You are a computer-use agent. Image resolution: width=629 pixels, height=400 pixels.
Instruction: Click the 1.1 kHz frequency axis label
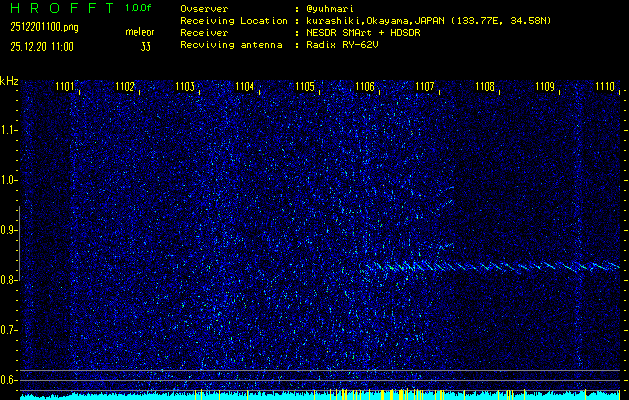point(9,130)
